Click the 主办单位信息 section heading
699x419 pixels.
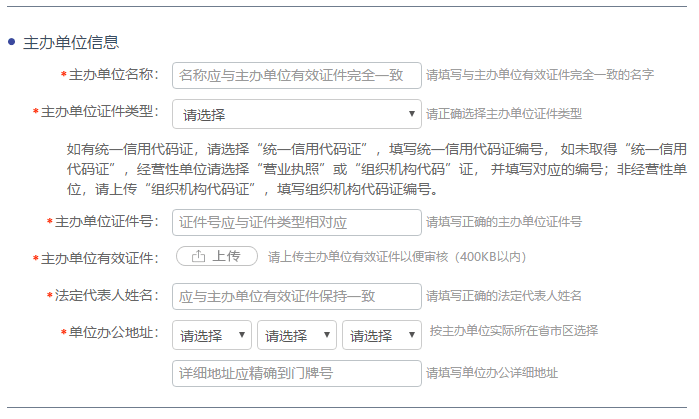pos(71,42)
